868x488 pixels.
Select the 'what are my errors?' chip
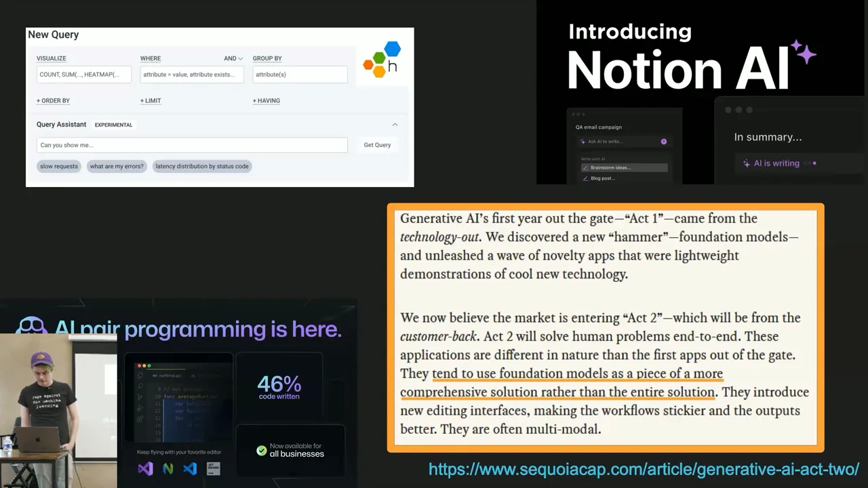(117, 166)
